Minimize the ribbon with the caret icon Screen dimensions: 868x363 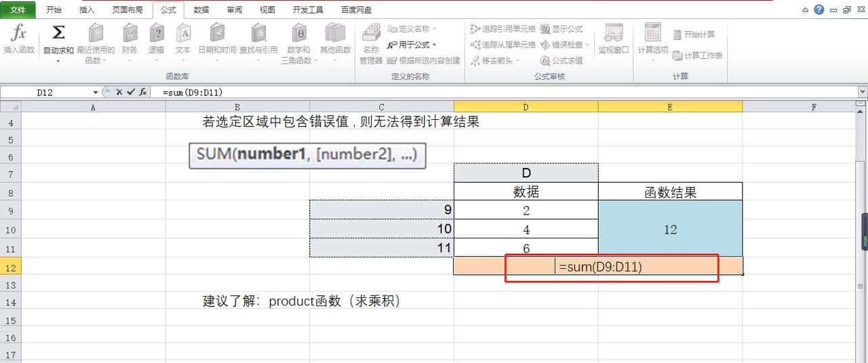click(x=805, y=10)
